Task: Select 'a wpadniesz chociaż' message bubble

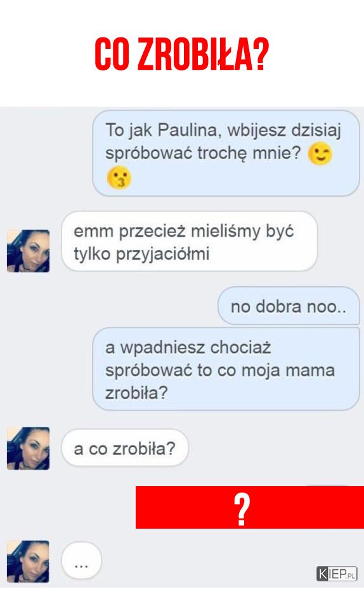Action: pyautogui.click(x=226, y=369)
